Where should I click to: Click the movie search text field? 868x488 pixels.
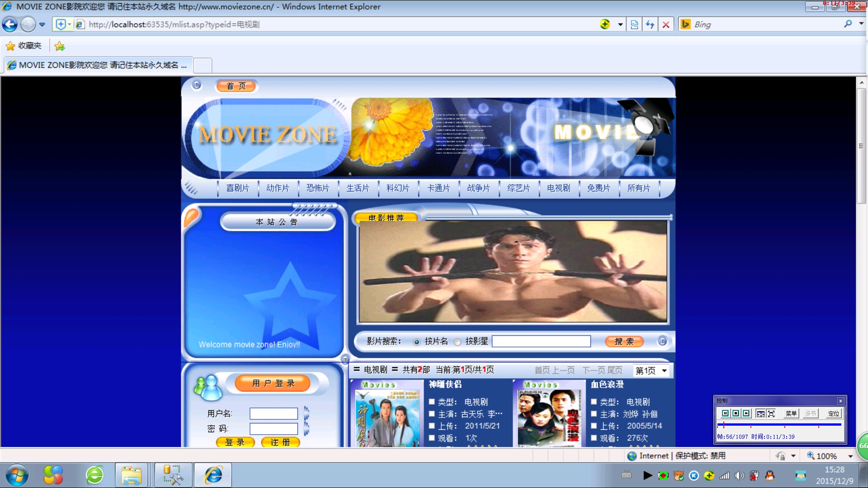pyautogui.click(x=541, y=341)
